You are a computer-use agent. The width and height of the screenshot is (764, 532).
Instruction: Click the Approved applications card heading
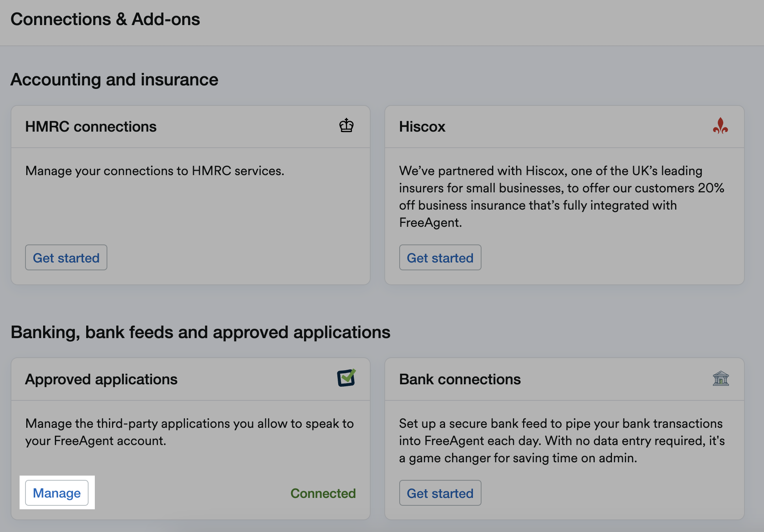coord(101,379)
